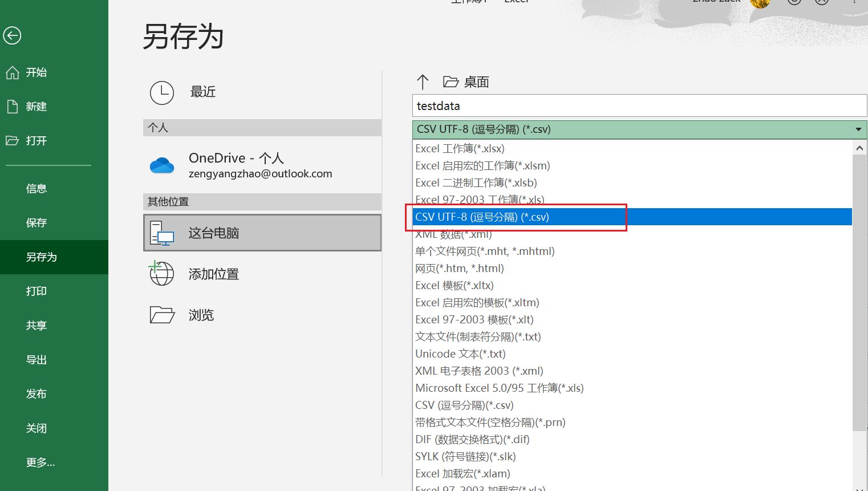Click the back arrow icon
The height and width of the screenshot is (491, 868).
pyautogui.click(x=12, y=35)
